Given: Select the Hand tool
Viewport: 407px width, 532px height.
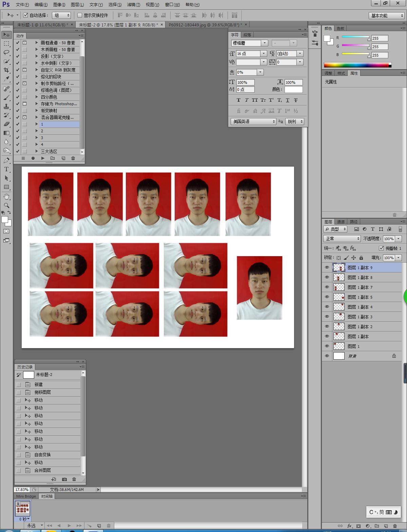Looking at the screenshot, I should pyautogui.click(x=6, y=197).
